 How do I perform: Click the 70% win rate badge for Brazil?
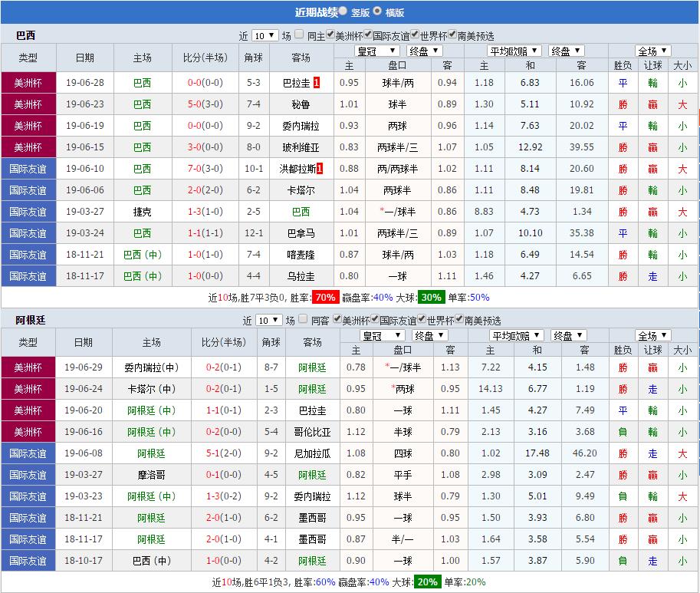(325, 298)
